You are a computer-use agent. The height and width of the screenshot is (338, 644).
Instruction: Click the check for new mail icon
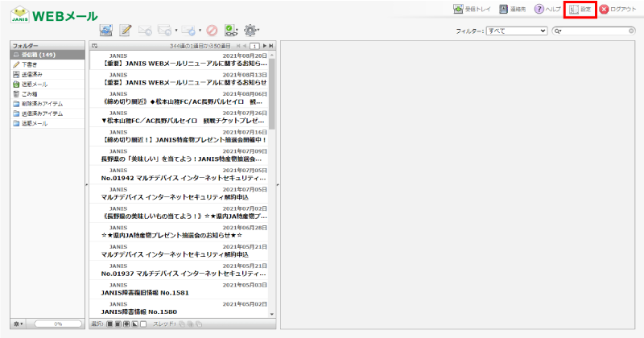coord(105,30)
